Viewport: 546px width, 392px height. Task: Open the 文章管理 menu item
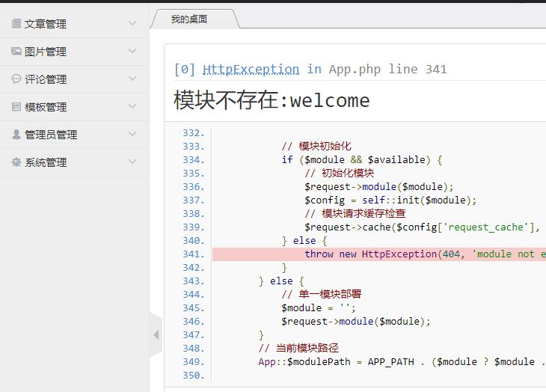(x=46, y=24)
